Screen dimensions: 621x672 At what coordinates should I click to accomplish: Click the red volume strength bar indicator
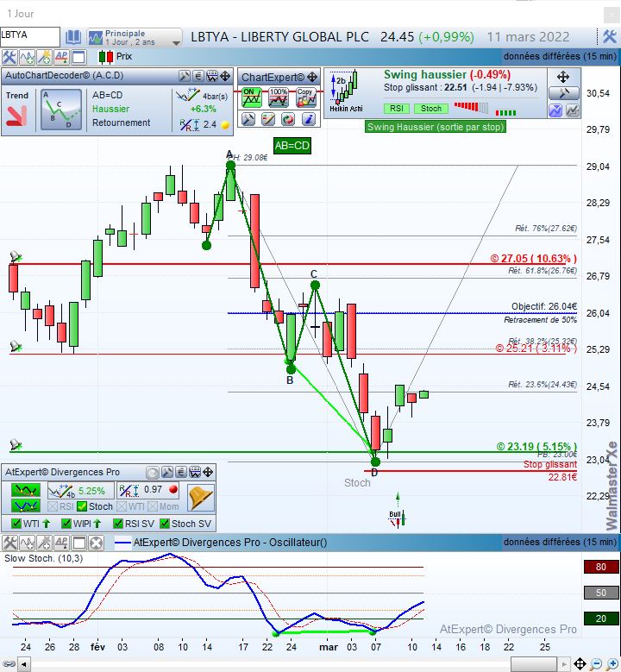coord(471,107)
